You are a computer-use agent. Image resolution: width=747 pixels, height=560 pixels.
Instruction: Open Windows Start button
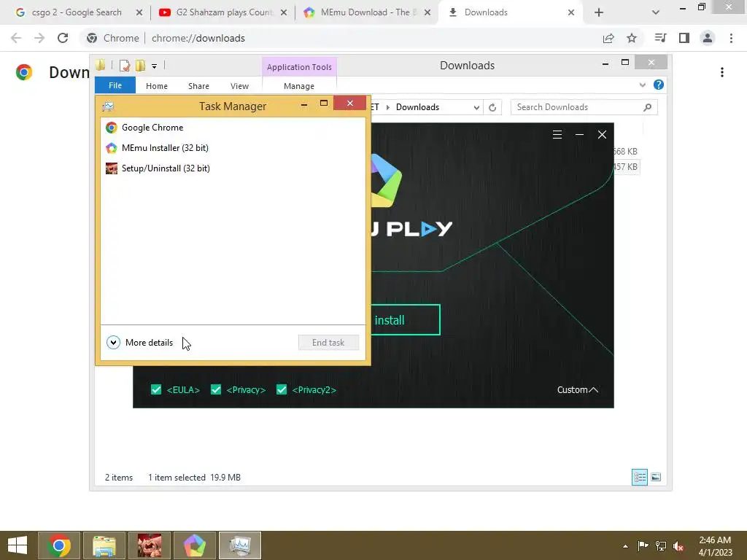pos(18,545)
